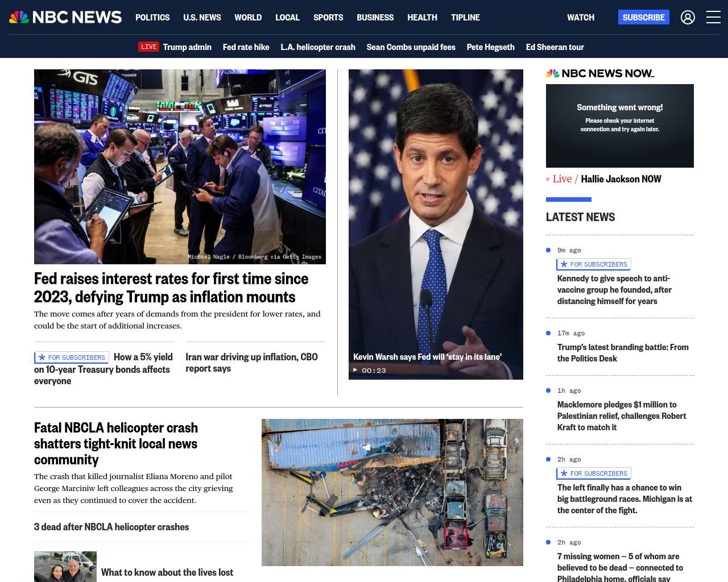Open the Politics menu section
Viewport: 728px width, 582px height.
point(152,18)
